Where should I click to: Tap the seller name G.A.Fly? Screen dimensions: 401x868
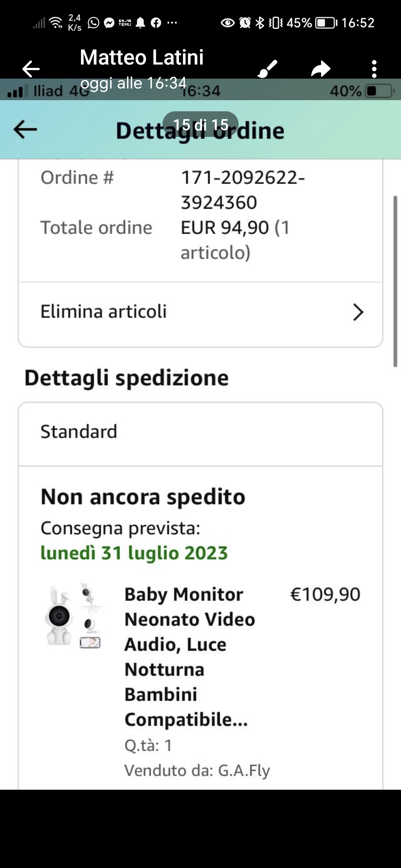point(244,770)
